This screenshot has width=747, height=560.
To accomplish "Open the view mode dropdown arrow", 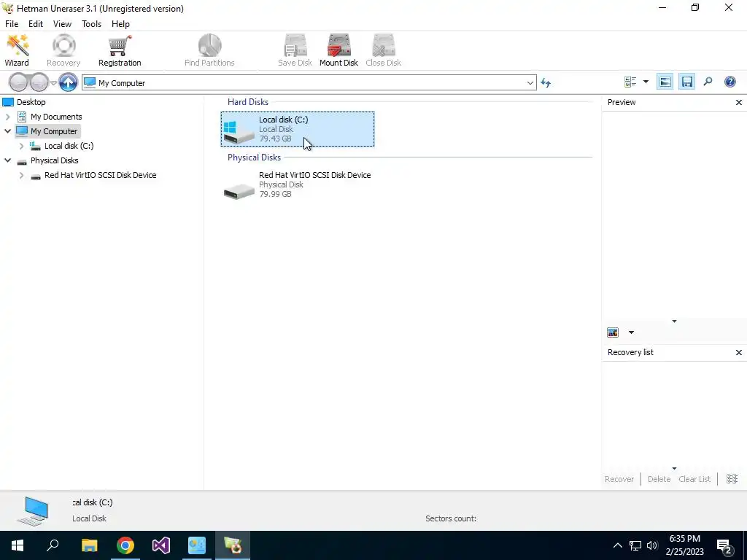I will pos(646,82).
